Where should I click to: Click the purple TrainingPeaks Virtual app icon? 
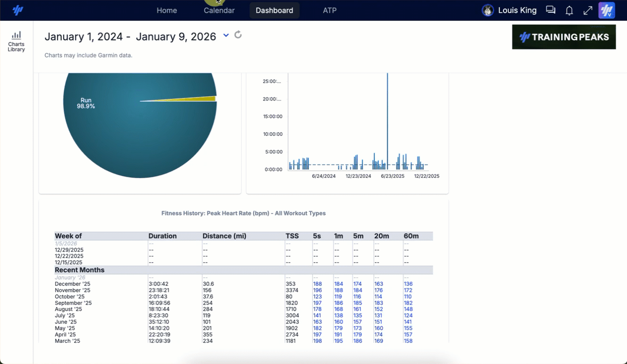[606, 10]
